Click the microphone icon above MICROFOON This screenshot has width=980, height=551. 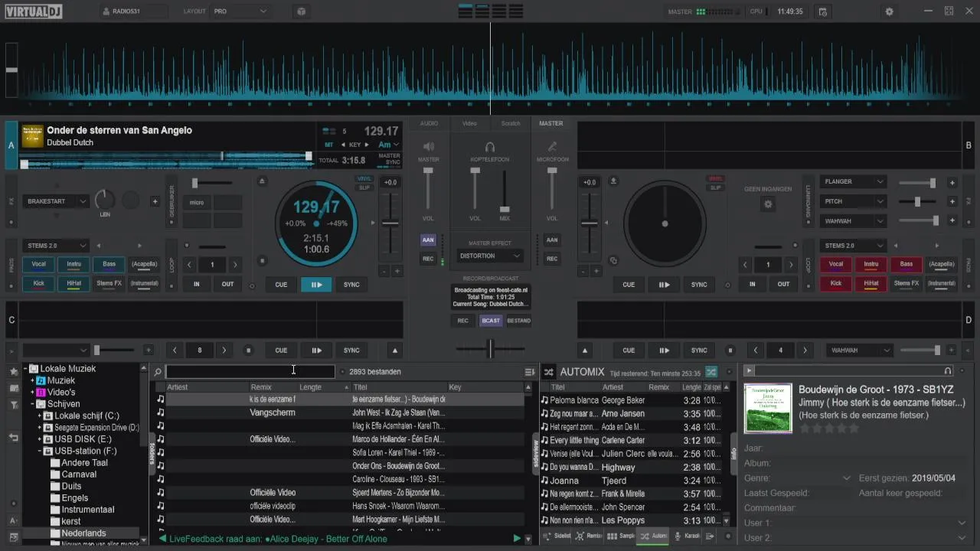552,146
